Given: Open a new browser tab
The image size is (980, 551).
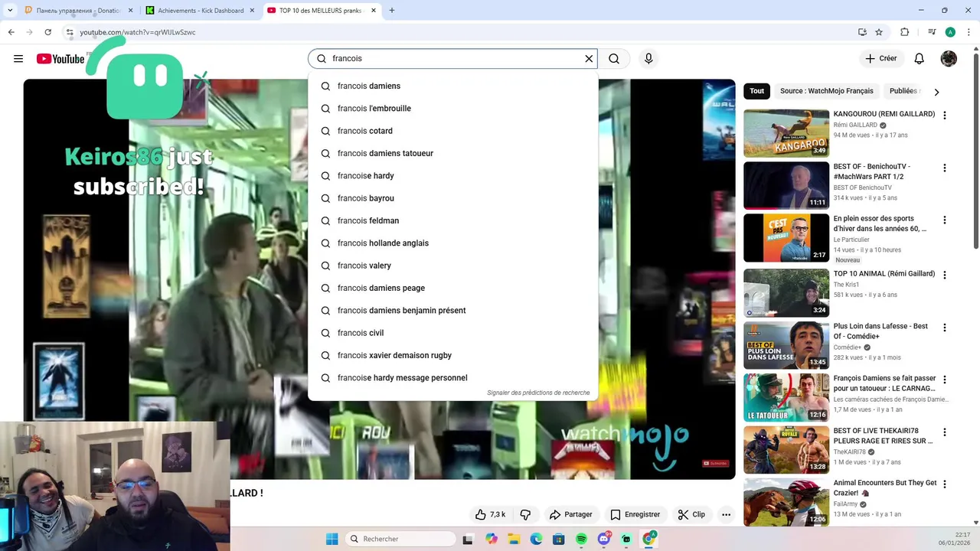Looking at the screenshot, I should [x=392, y=11].
